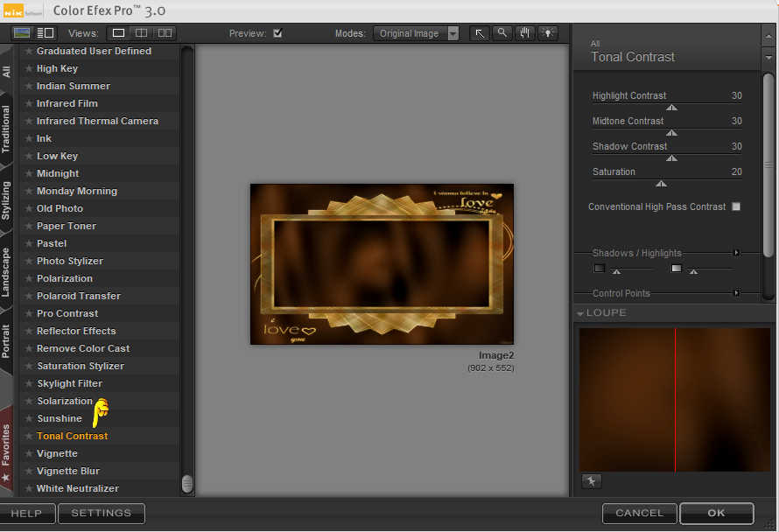779x532 pixels.
Task: Expand the Control Points section
Action: [737, 293]
